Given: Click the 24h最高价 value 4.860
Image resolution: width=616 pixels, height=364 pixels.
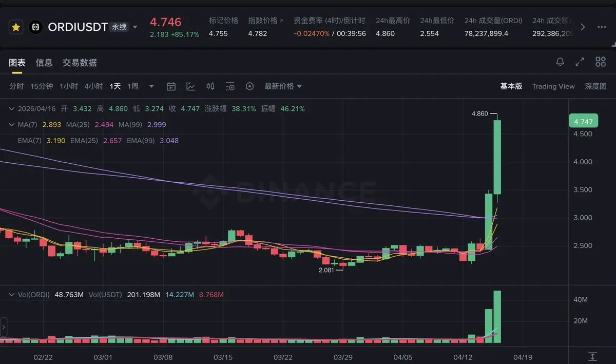Looking at the screenshot, I should click(x=385, y=33).
